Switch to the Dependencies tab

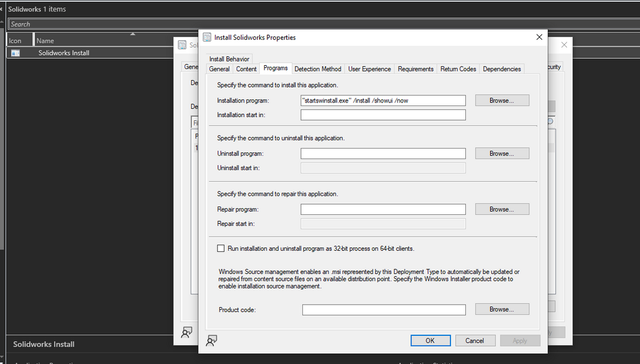(x=502, y=69)
